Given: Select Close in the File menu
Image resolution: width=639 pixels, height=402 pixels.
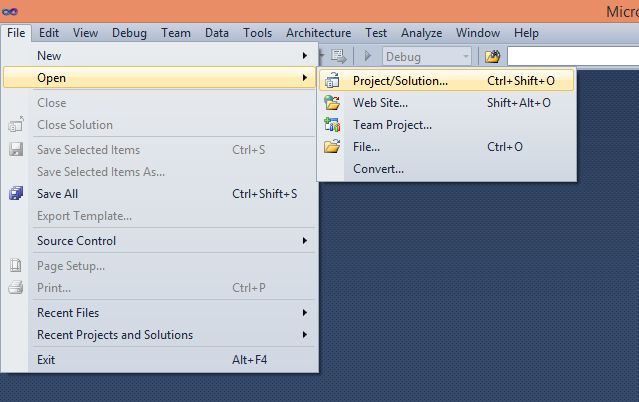Looking at the screenshot, I should tap(159, 103).
